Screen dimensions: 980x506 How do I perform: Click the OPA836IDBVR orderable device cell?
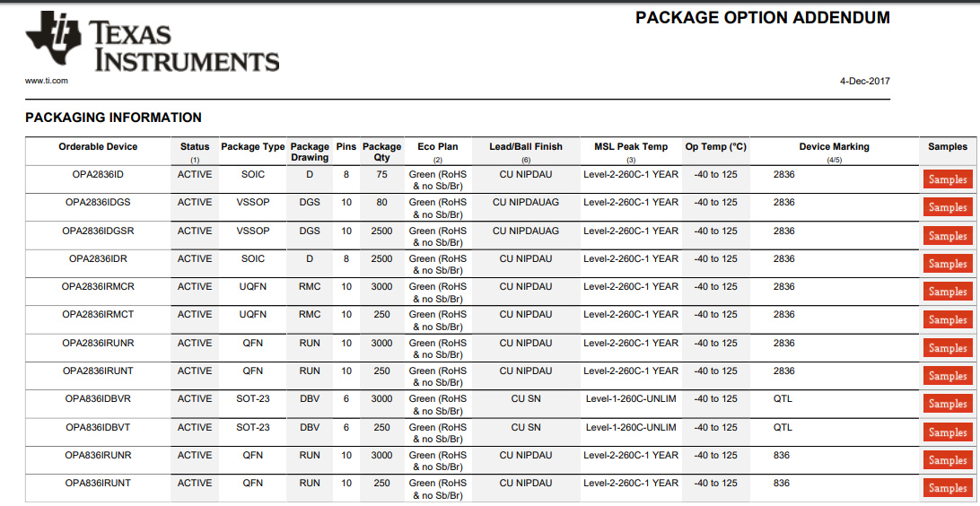98,399
